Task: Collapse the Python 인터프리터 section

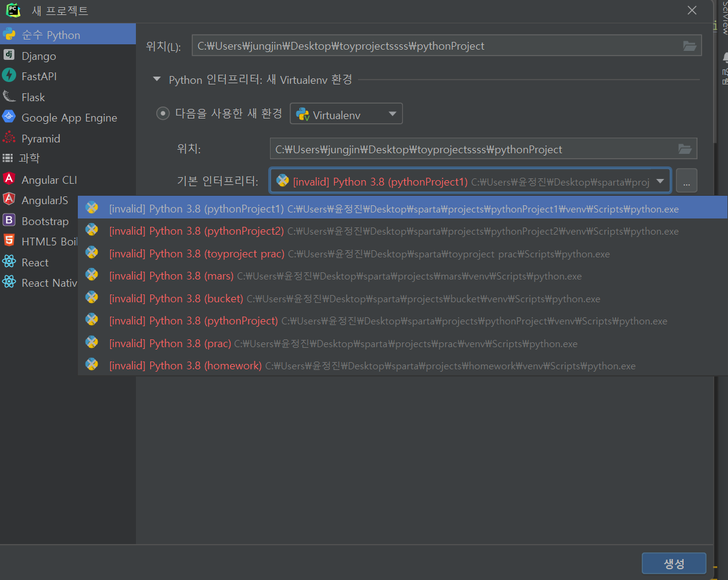Action: tap(157, 80)
